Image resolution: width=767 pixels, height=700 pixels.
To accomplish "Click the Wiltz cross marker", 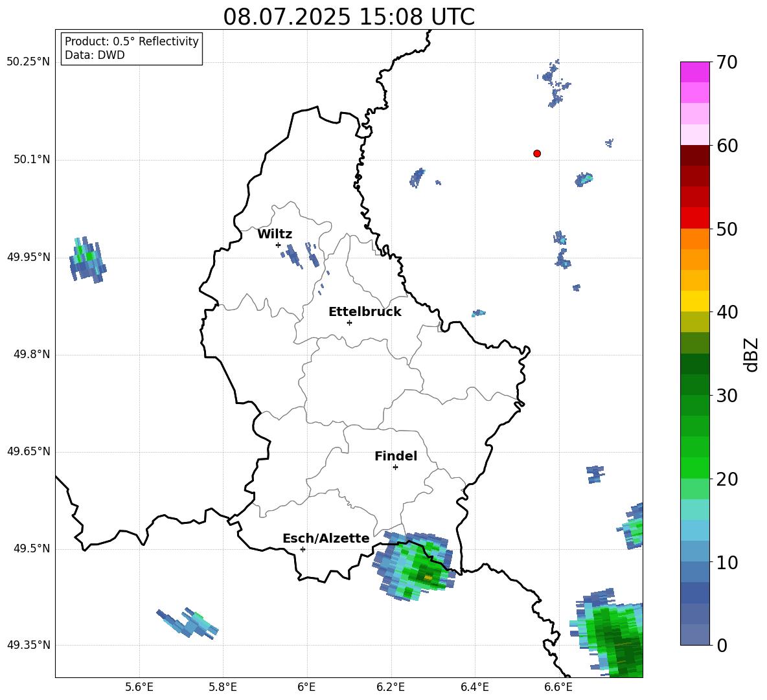I will pyautogui.click(x=278, y=245).
